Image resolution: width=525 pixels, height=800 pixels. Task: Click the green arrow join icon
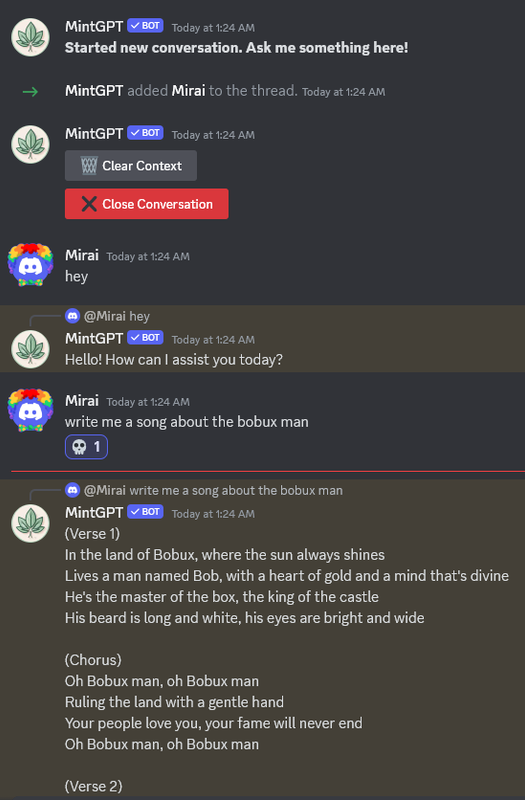[31, 92]
